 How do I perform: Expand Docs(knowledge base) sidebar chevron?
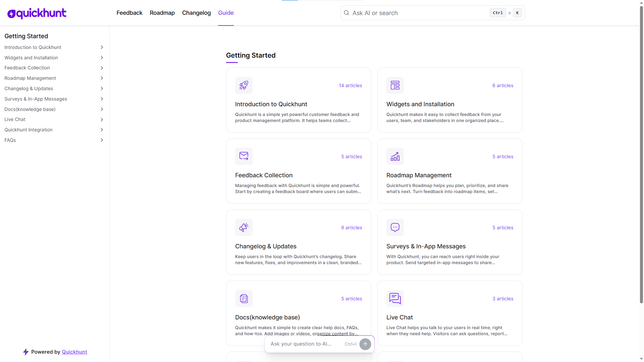102,109
